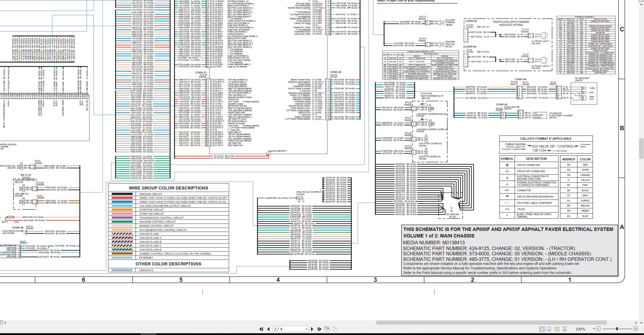Click the vertical scrollbar thumb

[x=641, y=149]
